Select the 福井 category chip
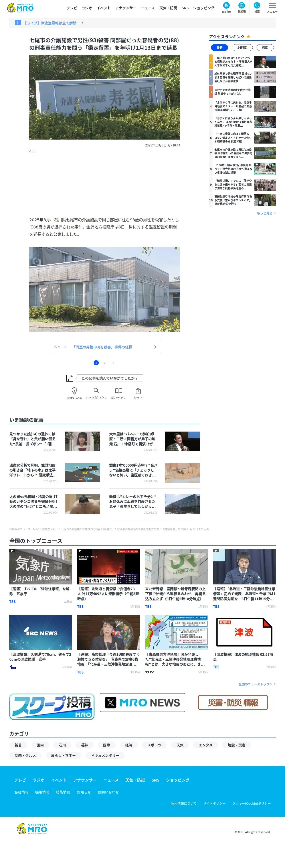This screenshot has width=285, height=868. pyautogui.click(x=85, y=745)
